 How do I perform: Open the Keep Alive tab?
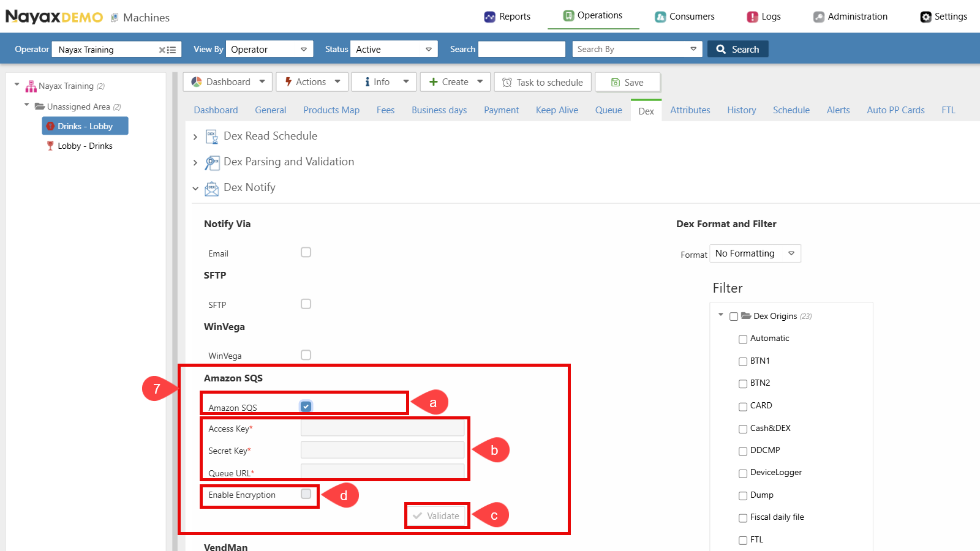[x=557, y=110]
